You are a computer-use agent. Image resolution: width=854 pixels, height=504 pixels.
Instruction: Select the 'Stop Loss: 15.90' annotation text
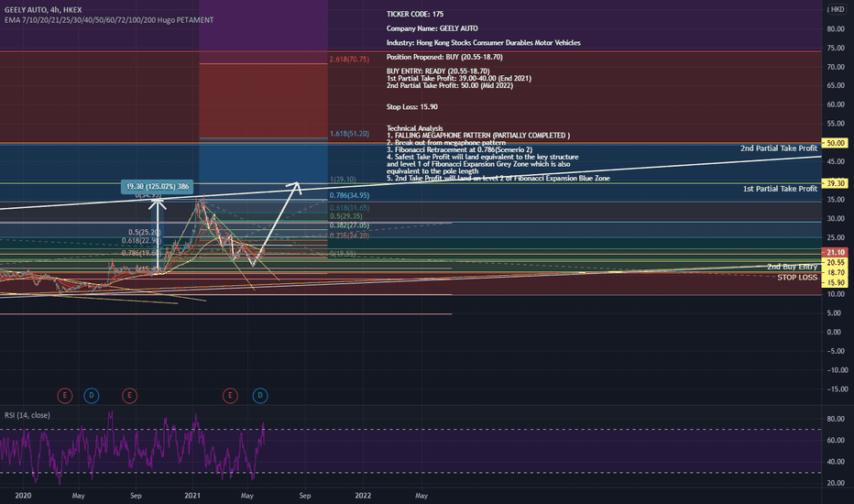click(411, 107)
